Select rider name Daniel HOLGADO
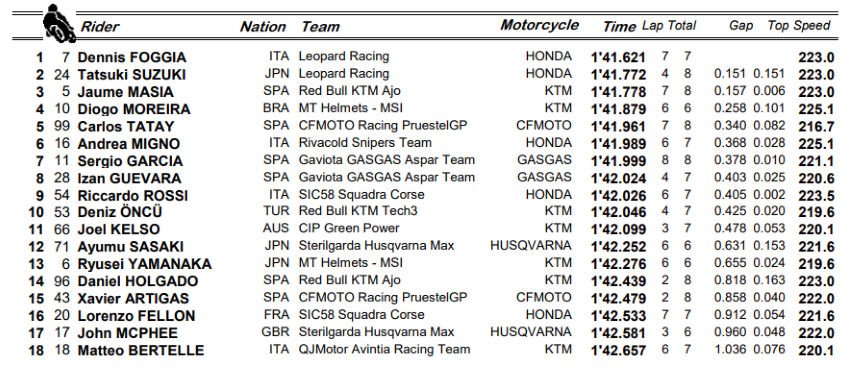This screenshot has height=369, width=854. 137,281
